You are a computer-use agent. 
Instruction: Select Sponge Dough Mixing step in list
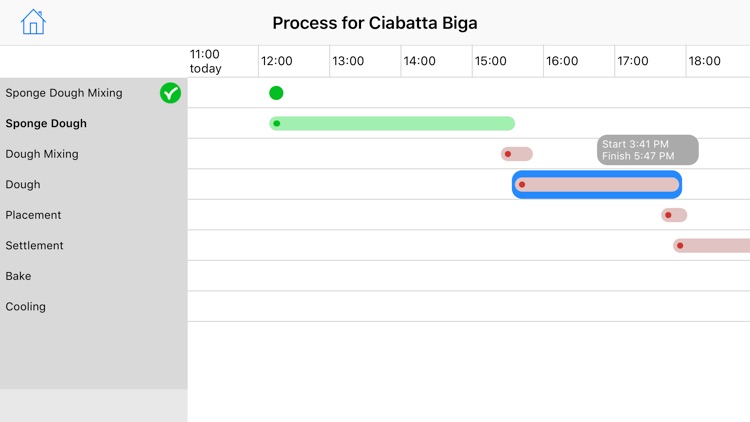click(x=64, y=93)
